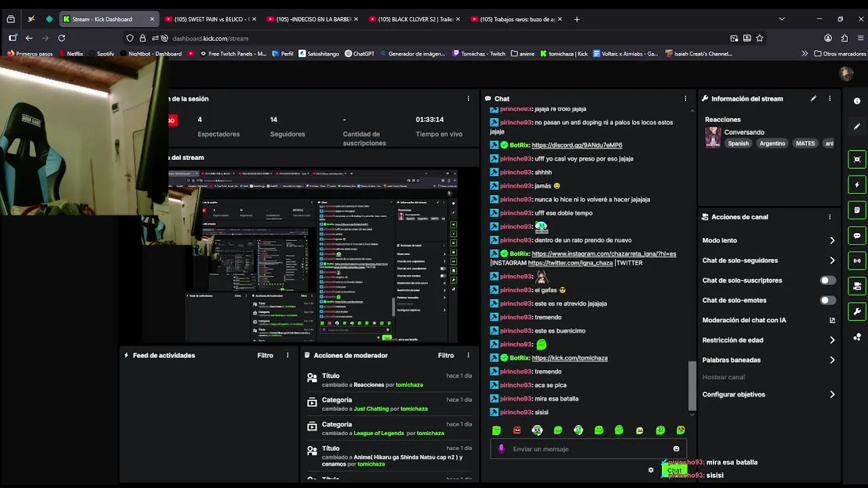Open Acciones de canal three-dot menu
Image resolution: width=868 pixels, height=488 pixels.
point(829,217)
